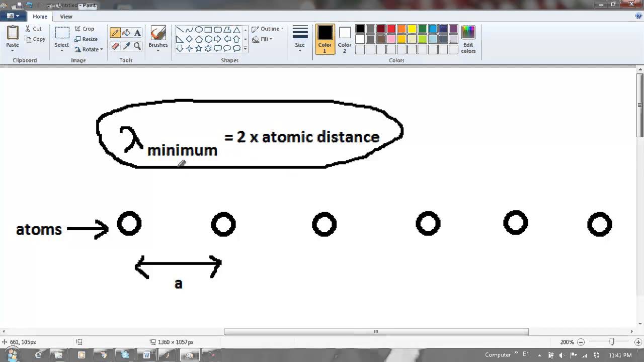Switch to the View ribbon tab
This screenshot has height=362, width=644.
66,17
